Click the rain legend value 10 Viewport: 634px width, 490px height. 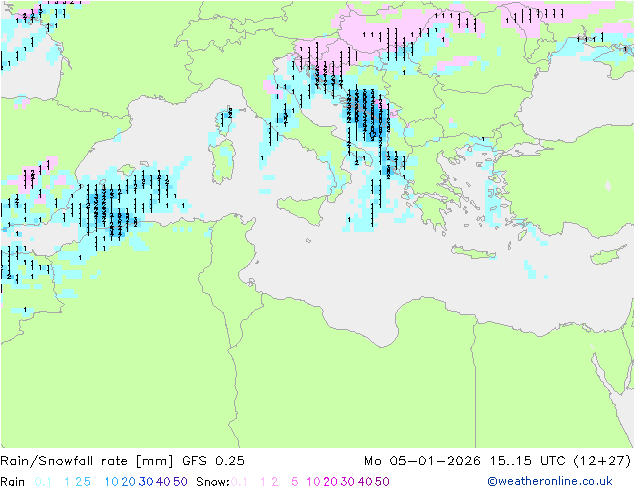coord(111,482)
